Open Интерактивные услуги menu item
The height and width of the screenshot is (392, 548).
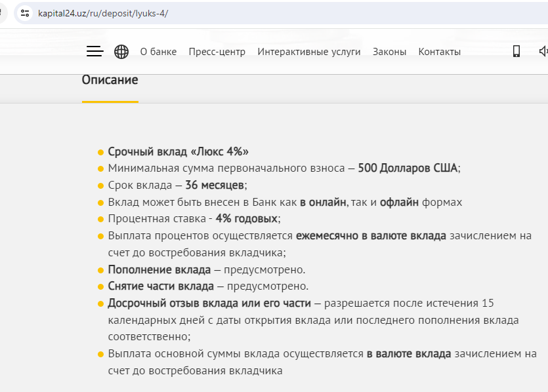point(308,52)
